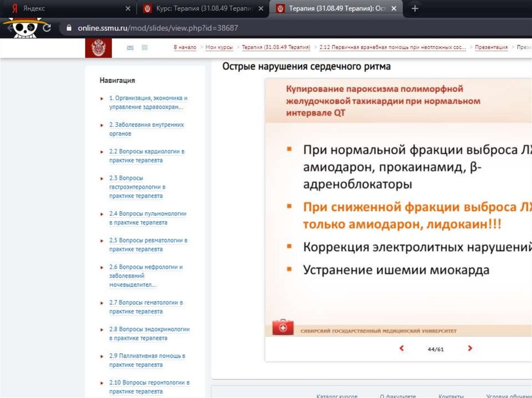Screen dimensions: 532x398
Task: Switch to the Яндекс tab
Action: coord(68,8)
